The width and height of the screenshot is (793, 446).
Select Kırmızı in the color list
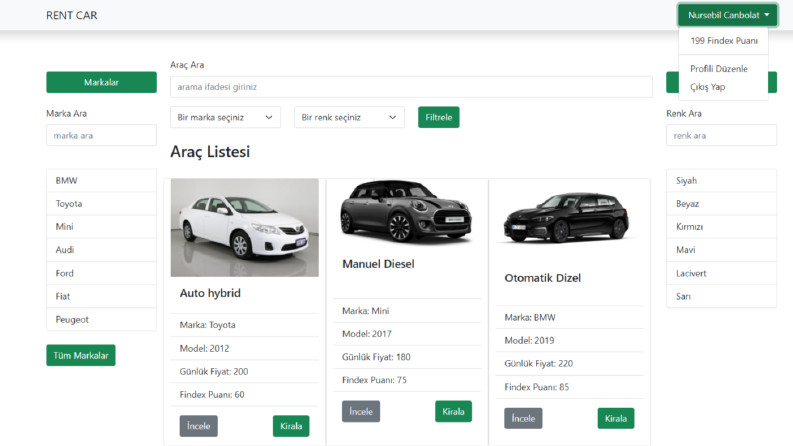pos(721,227)
